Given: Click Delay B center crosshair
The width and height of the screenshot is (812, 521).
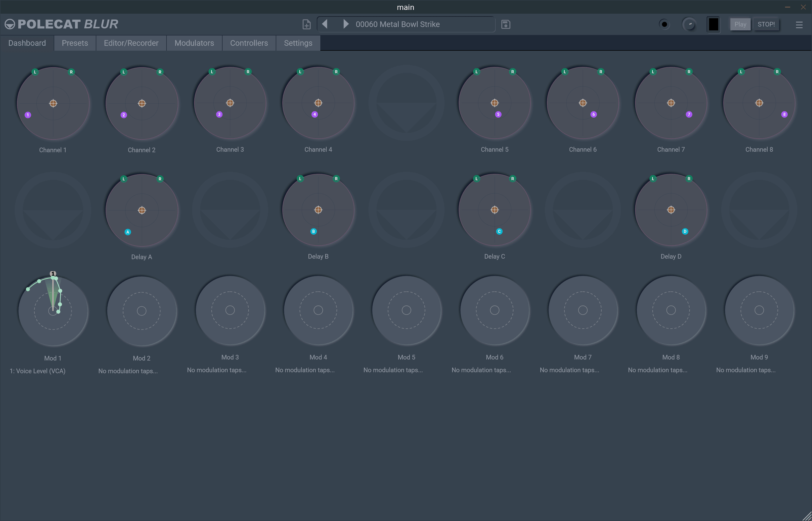Looking at the screenshot, I should click(318, 210).
